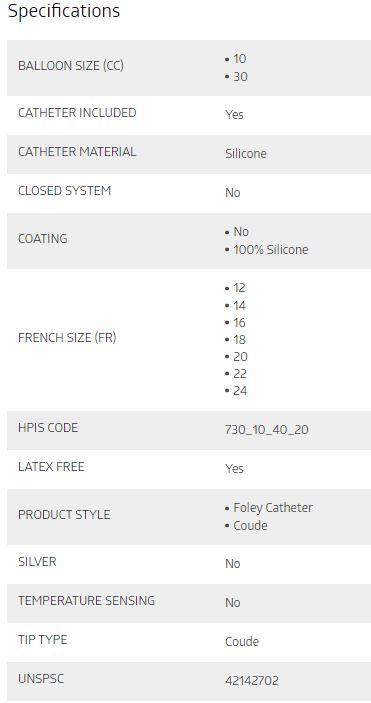The height and width of the screenshot is (703, 371).
Task: Select the BALLOON SIZE (CC) label
Action: tap(71, 66)
